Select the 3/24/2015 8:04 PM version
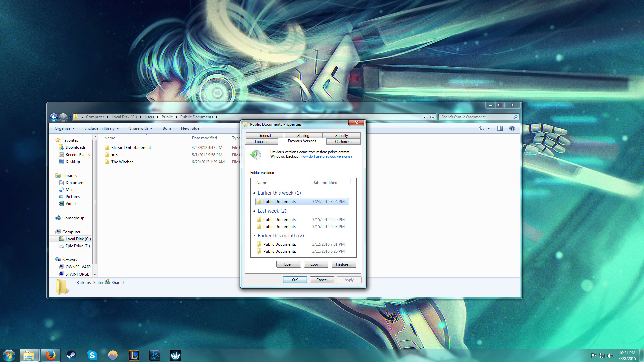Screen dimensions: 644x362 [x=302, y=202]
